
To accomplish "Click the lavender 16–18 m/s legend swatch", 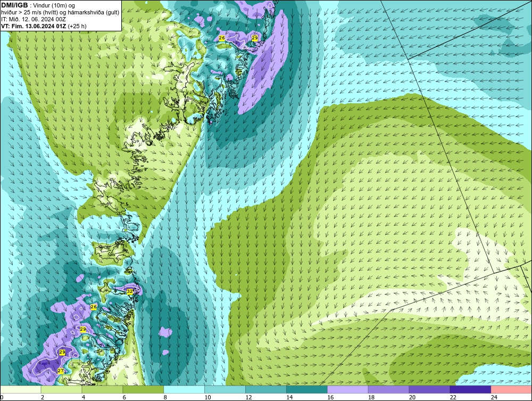I will pyautogui.click(x=348, y=389).
